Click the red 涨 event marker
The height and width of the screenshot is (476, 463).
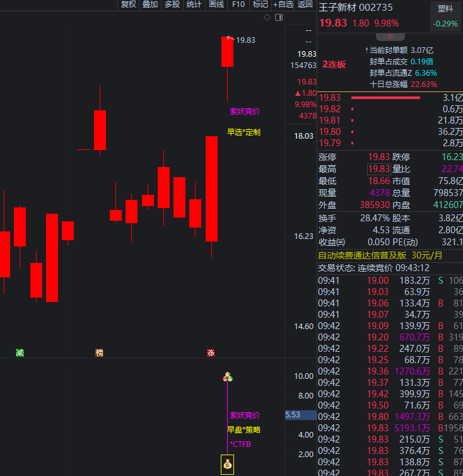(211, 352)
